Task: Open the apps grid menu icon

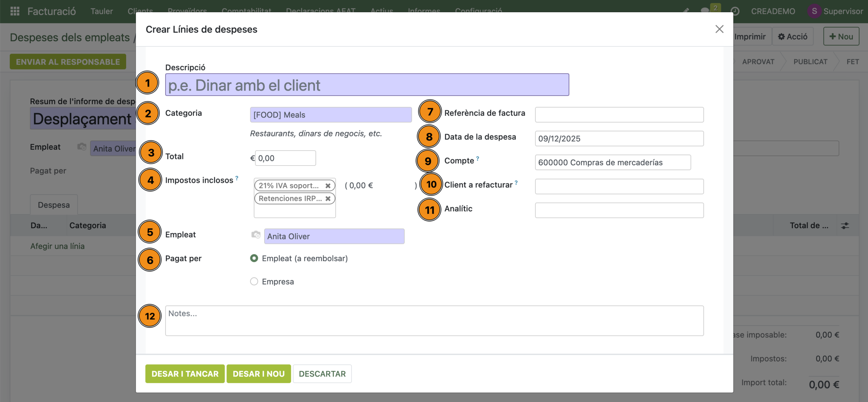Action: (x=15, y=11)
